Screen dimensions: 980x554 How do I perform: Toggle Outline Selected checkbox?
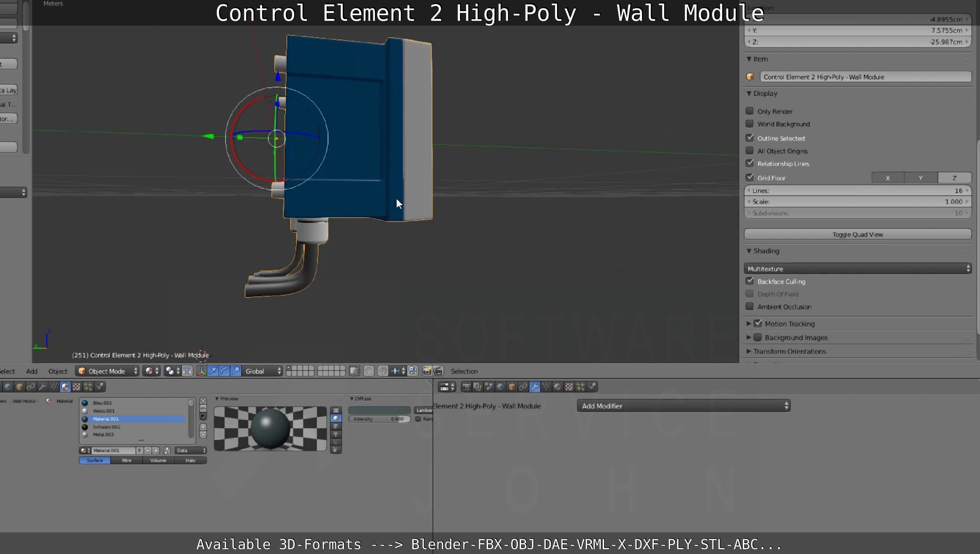pyautogui.click(x=749, y=138)
